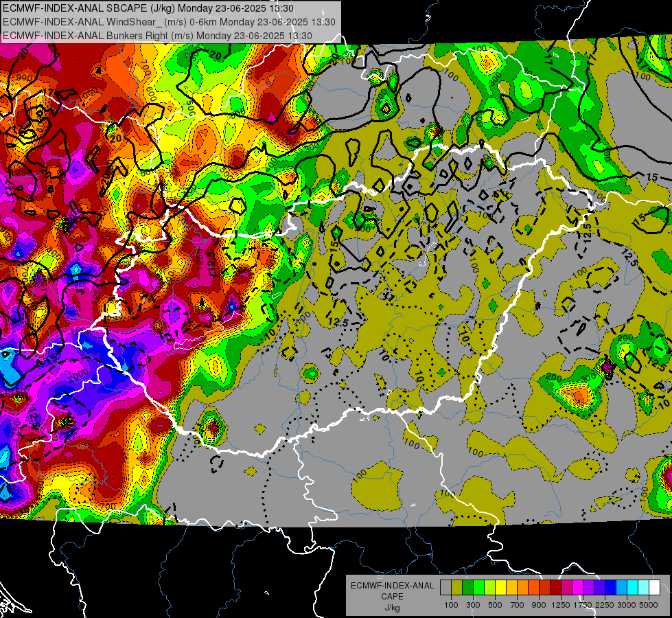Click the Bunkers Right title line
The image size is (672, 618).
point(157,36)
